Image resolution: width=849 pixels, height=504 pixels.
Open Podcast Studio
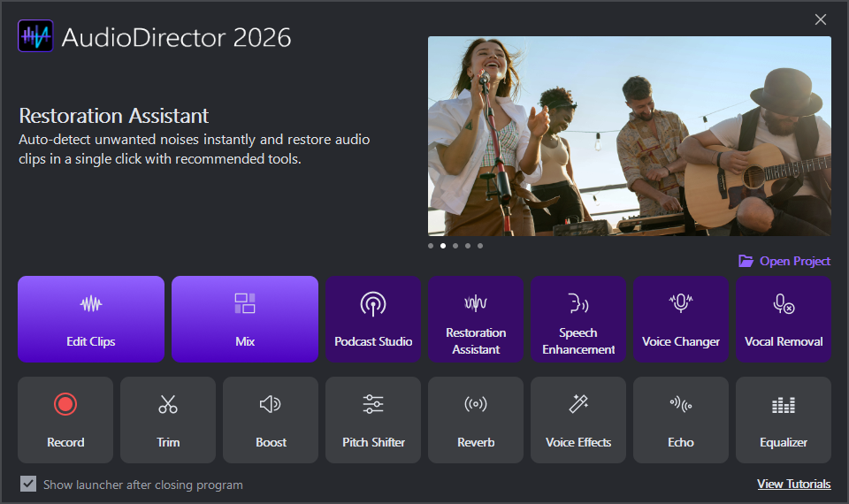[x=373, y=319]
